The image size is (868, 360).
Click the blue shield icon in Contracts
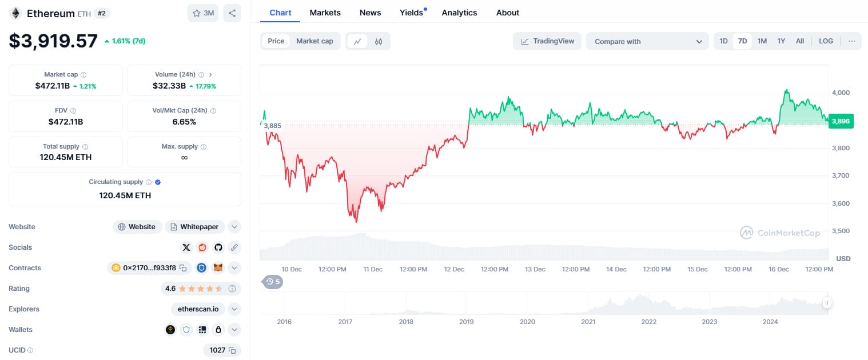click(x=201, y=268)
